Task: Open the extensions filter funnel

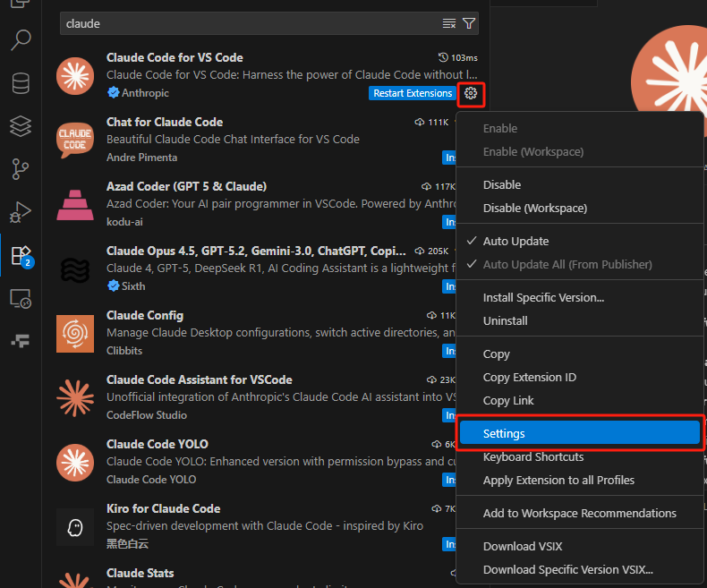Action: coord(469,23)
